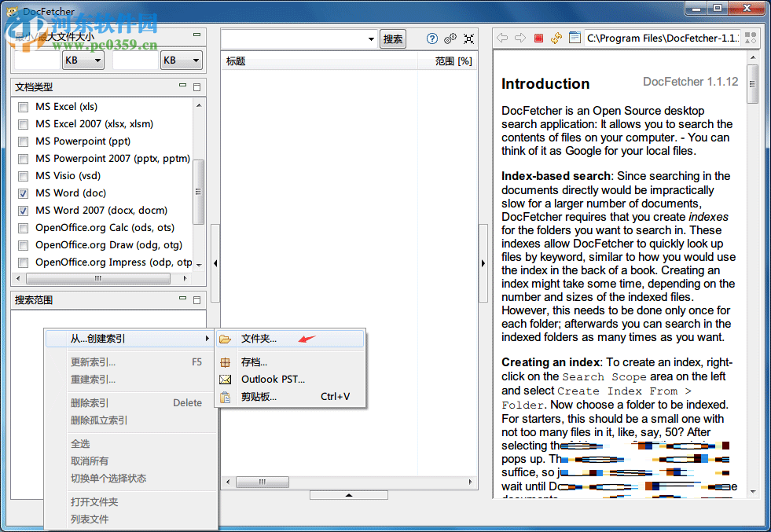Choose 文件夹... to index a folder
Screen dimensions: 771x532
[x=291, y=339]
